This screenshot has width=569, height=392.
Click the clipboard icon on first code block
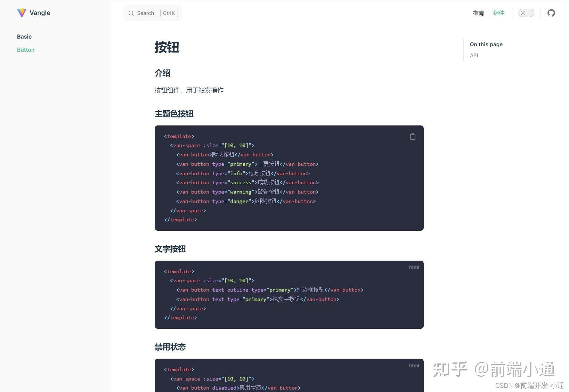click(x=413, y=136)
